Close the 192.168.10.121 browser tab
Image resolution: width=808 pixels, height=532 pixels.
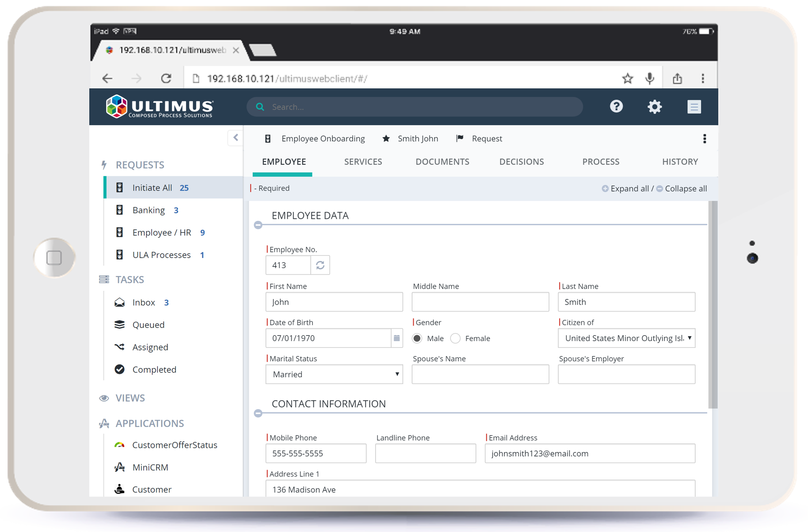click(236, 50)
